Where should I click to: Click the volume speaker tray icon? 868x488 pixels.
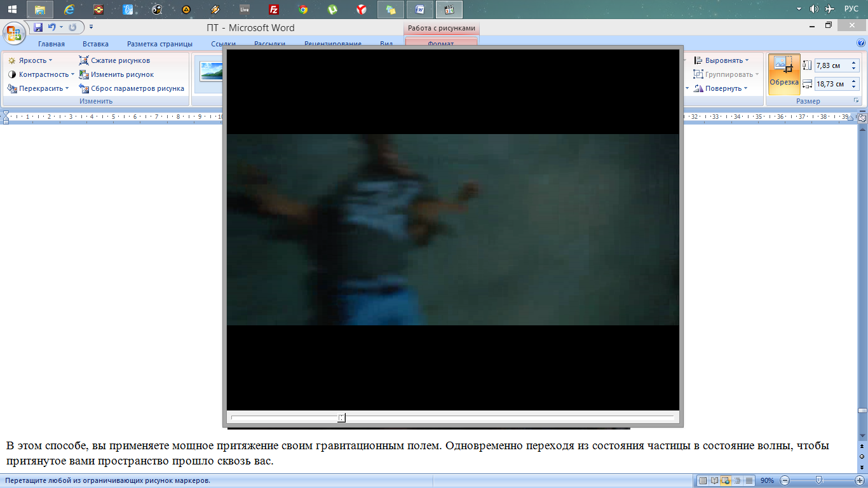coord(814,9)
